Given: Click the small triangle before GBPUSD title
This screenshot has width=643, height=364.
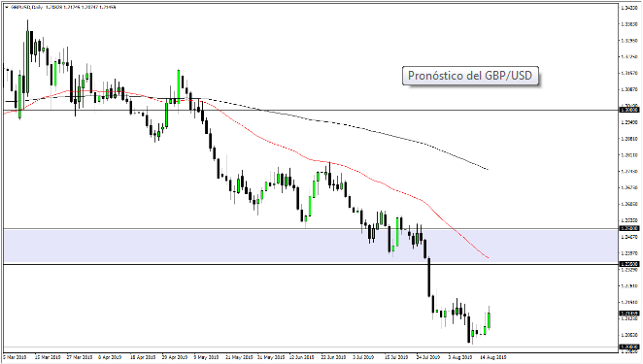Looking at the screenshot, I should [7, 7].
